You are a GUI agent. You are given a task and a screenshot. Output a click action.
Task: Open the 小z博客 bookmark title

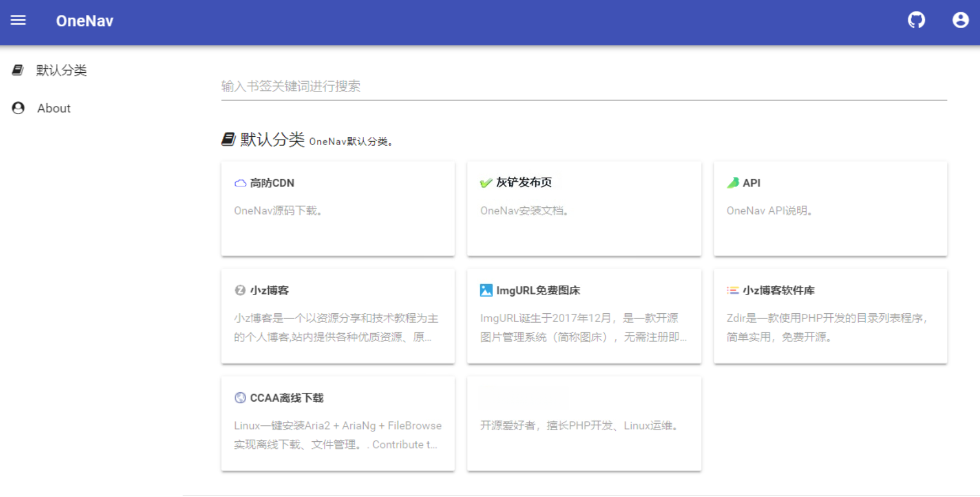click(269, 291)
